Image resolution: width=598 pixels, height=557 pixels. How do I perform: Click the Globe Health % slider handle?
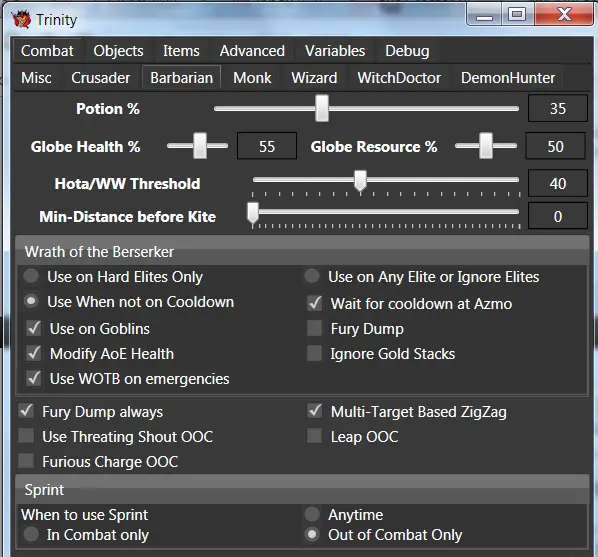(x=200, y=146)
